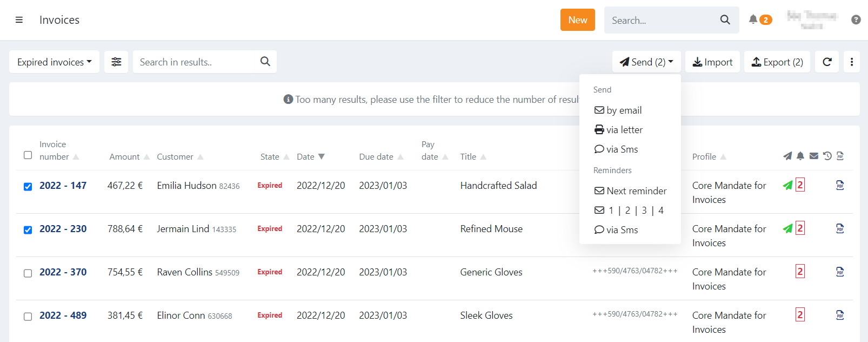Download PDF for invoice 2022 - 147

click(840, 185)
